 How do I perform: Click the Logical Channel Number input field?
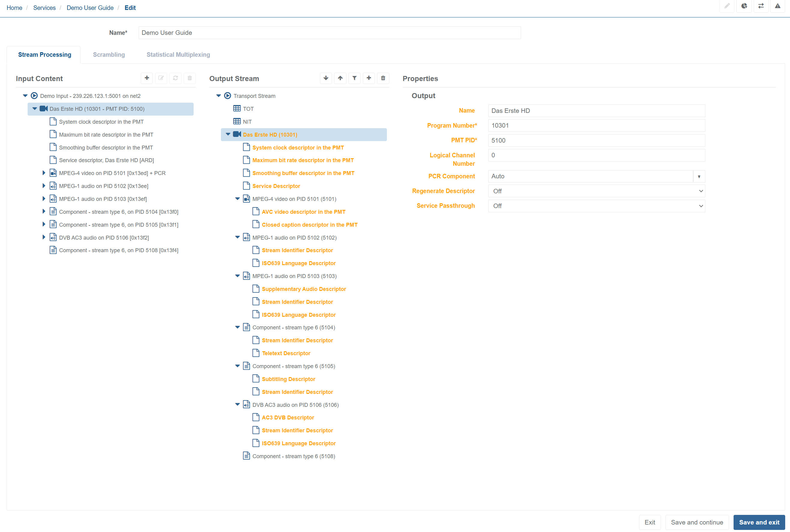click(596, 156)
